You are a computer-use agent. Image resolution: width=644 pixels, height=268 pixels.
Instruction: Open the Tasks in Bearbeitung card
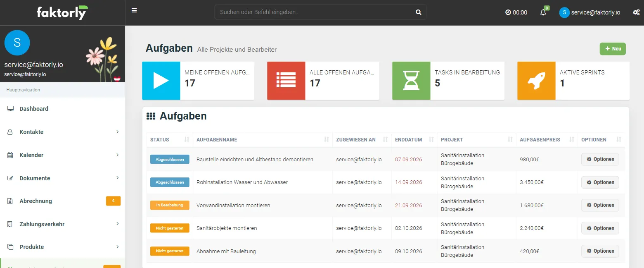point(448,81)
